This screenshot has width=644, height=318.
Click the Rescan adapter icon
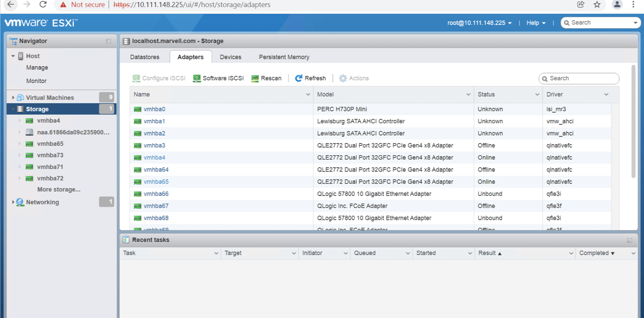tap(255, 78)
